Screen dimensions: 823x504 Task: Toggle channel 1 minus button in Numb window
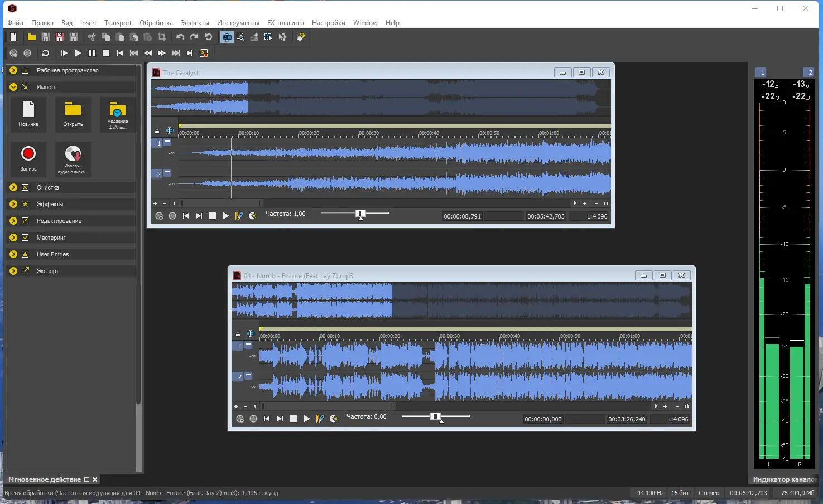coord(248,345)
